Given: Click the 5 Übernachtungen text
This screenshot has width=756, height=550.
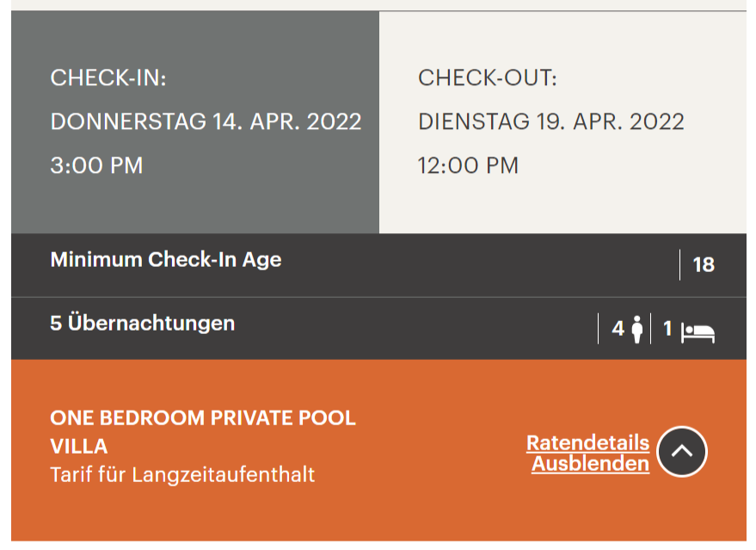Looking at the screenshot, I should pos(143,324).
